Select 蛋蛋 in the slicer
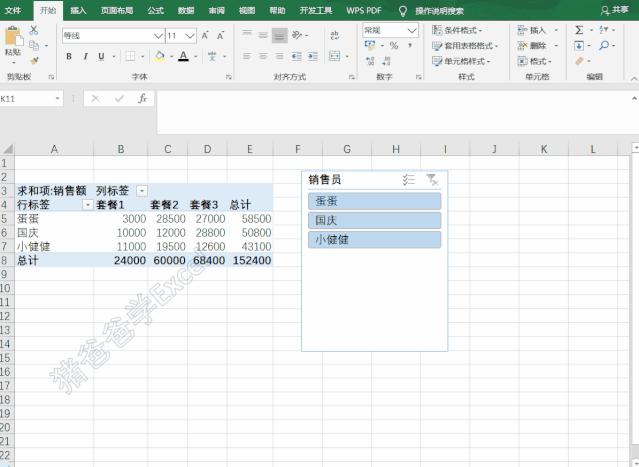Viewport: 639px width, 467px height. pyautogui.click(x=375, y=201)
